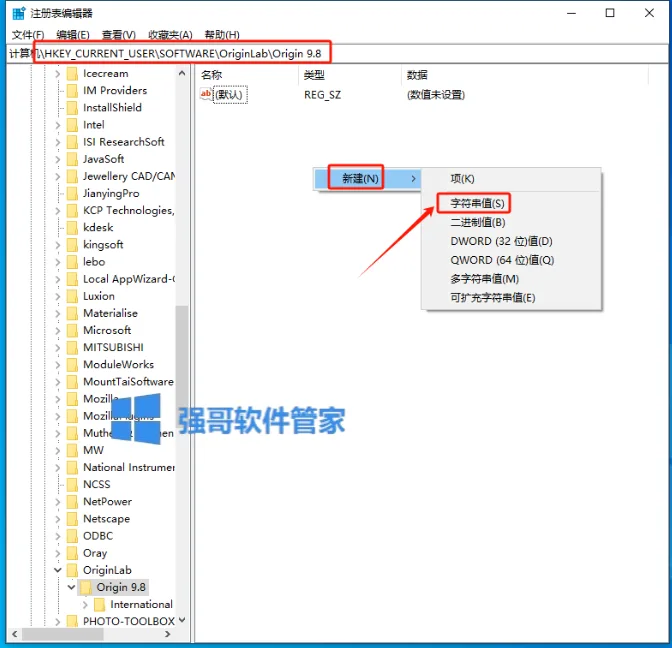
Task: Click the InstallShield folder icon
Action: tap(72, 108)
